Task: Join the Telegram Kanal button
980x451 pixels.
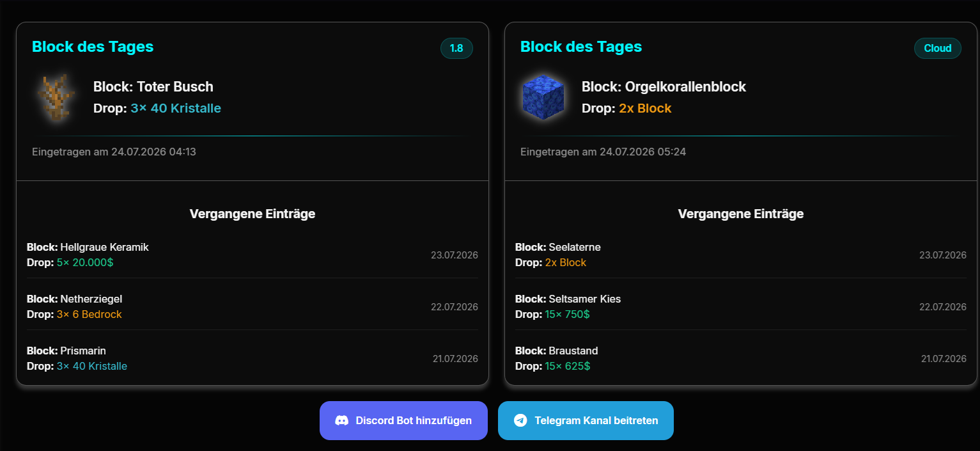Action: pyautogui.click(x=586, y=420)
